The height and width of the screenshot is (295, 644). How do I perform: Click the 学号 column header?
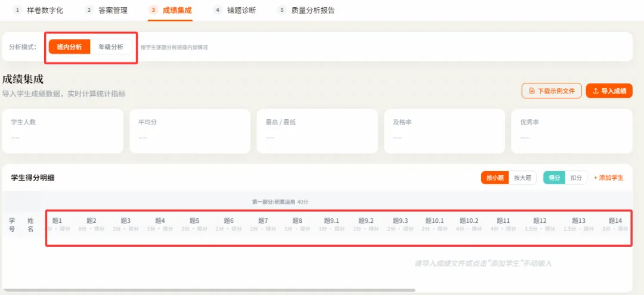coord(12,225)
